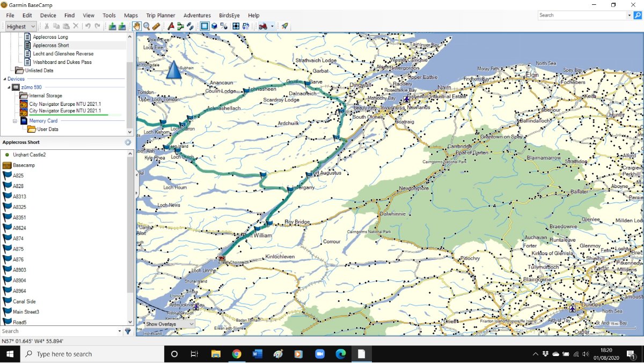The height and width of the screenshot is (363, 644).
Task: Open the Applecross Short list settings gear
Action: (128, 142)
